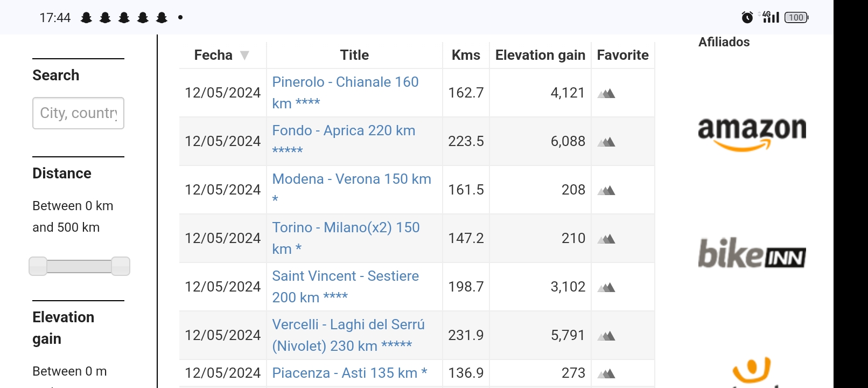Click the left distance slider handle
The image size is (868, 388).
pos(38,266)
